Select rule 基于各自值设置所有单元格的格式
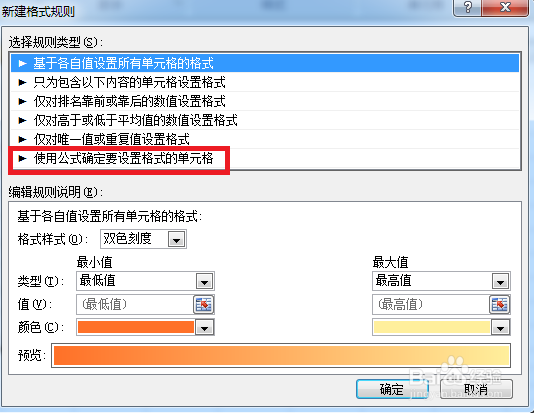Viewport: 534px width, 413px height. (x=265, y=63)
